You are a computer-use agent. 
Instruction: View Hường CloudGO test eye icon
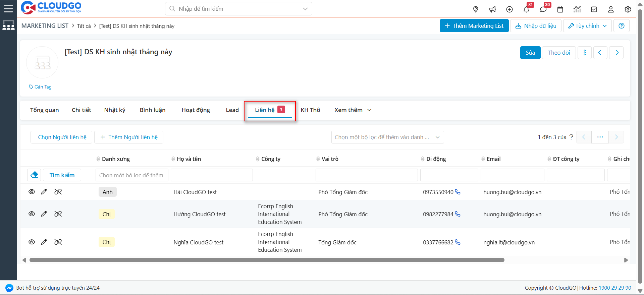pyautogui.click(x=32, y=214)
